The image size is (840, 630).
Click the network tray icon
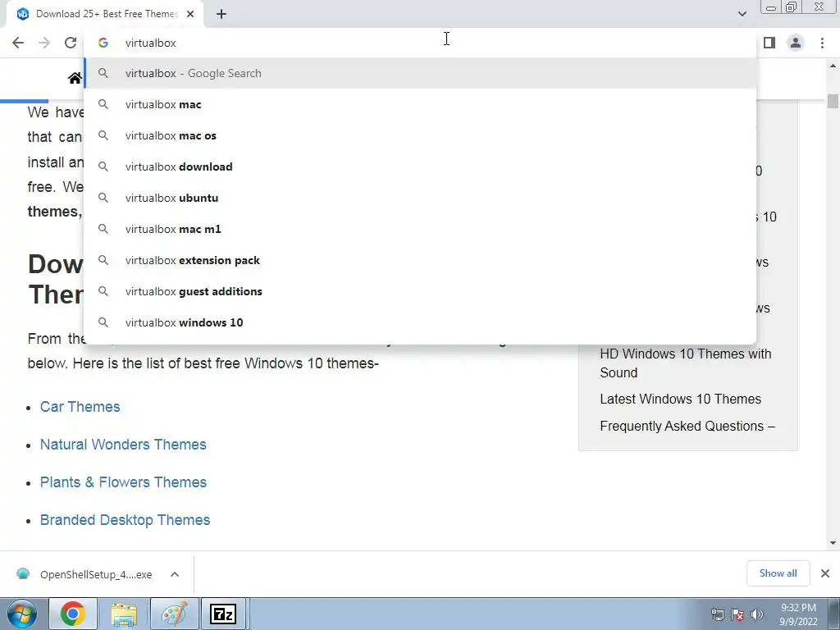[x=717, y=614]
